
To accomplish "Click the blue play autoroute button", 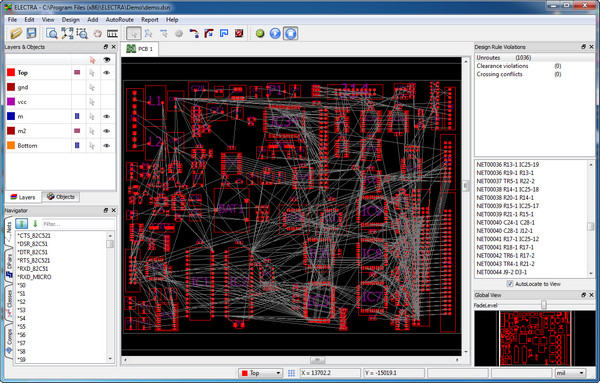I will click(275, 34).
